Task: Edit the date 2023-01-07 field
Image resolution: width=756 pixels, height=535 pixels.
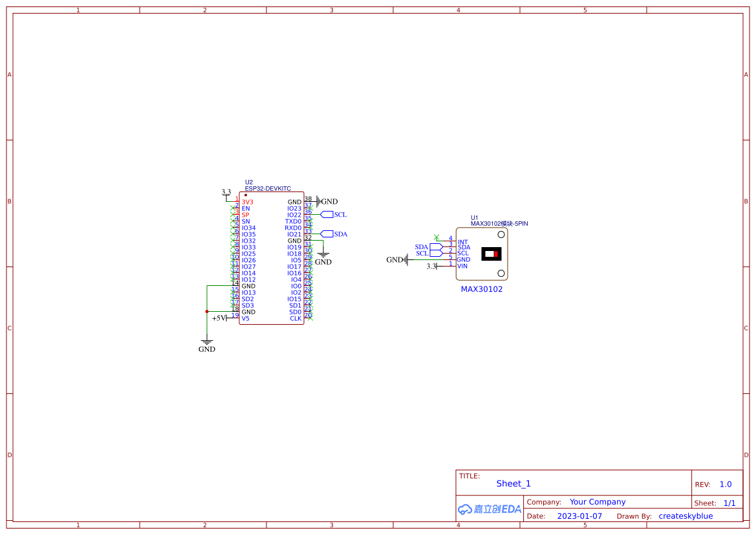Action: pyautogui.click(x=579, y=516)
